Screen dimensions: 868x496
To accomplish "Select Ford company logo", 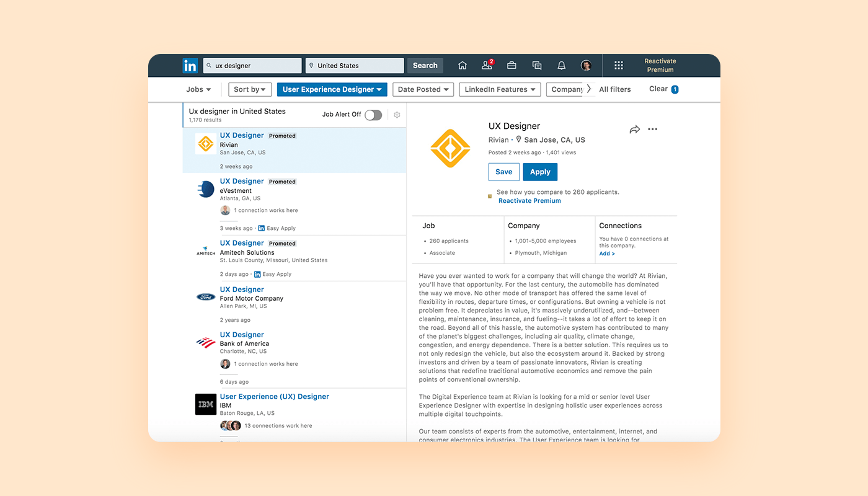I will [x=205, y=297].
